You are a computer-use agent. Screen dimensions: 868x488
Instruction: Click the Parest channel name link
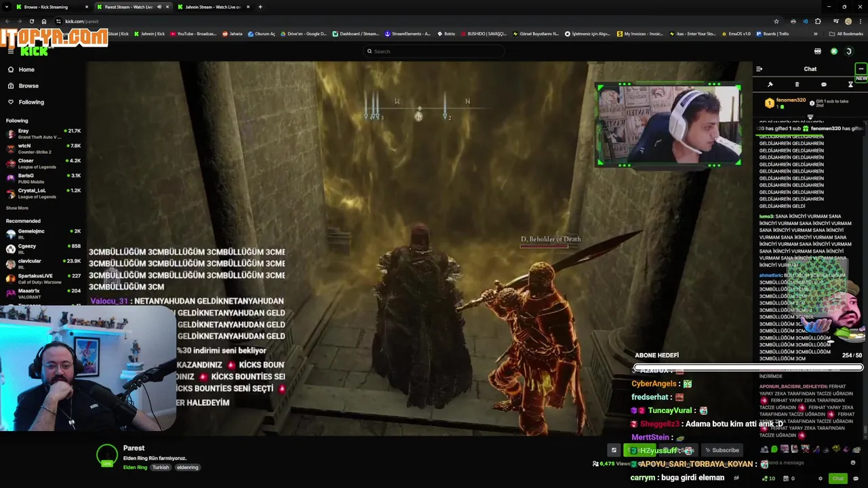pos(134,448)
